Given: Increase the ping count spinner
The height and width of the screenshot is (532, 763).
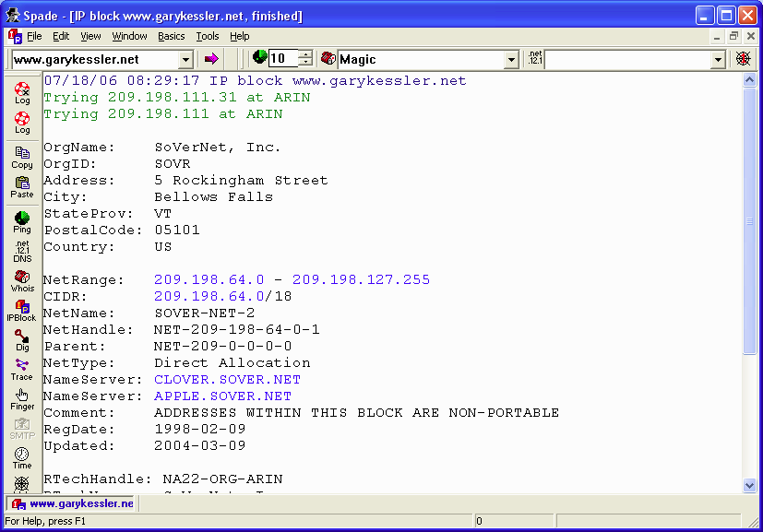Looking at the screenshot, I should pos(305,54).
